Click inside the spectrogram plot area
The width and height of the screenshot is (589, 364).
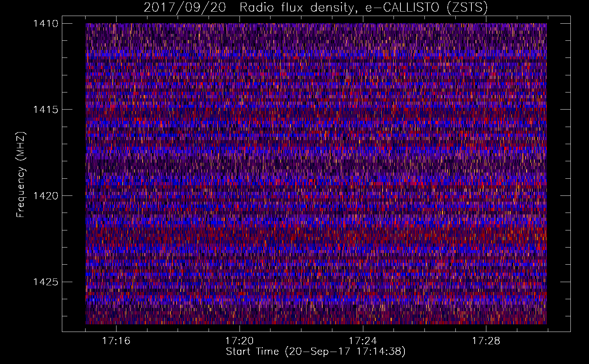click(316, 174)
